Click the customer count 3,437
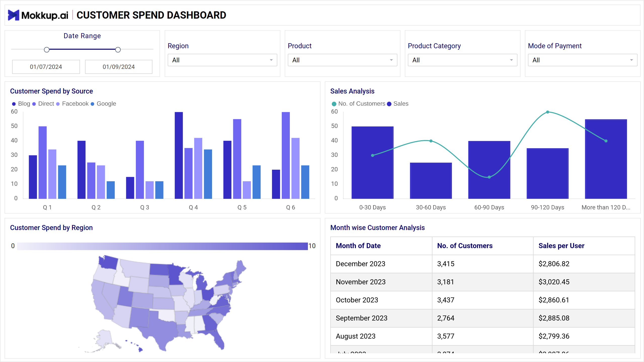The height and width of the screenshot is (362, 644). point(446,300)
